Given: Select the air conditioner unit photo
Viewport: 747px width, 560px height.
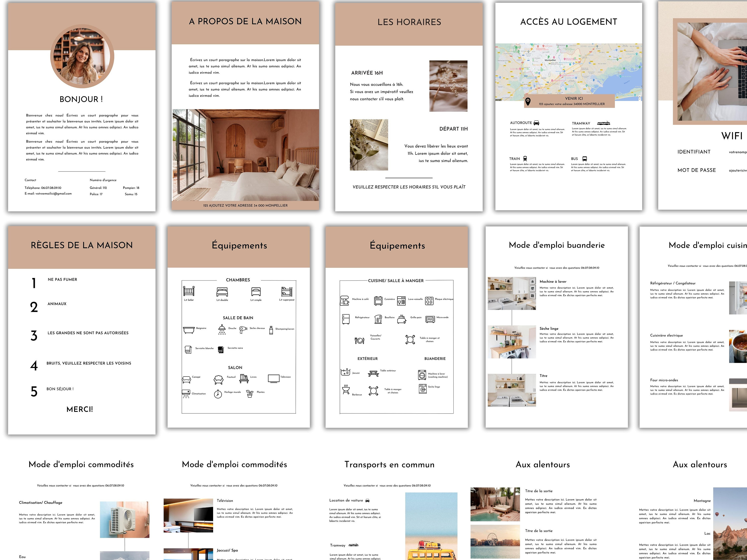Looking at the screenshot, I should [x=124, y=519].
